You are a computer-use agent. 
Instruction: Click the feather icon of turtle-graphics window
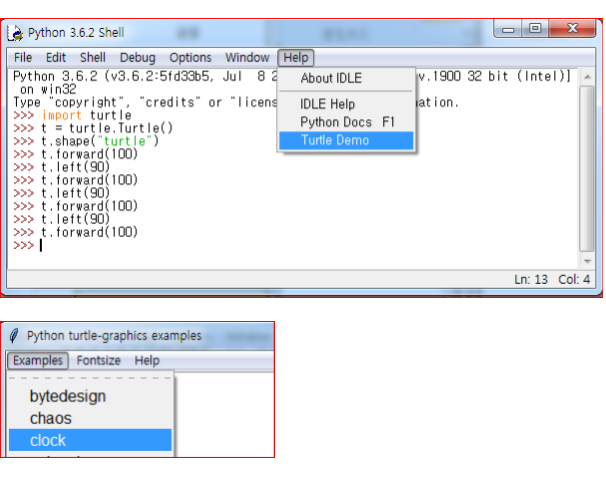pos(14,335)
